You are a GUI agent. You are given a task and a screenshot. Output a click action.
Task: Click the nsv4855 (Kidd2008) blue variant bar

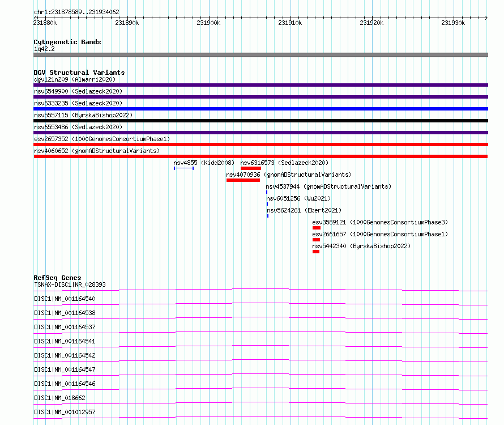coord(183,168)
